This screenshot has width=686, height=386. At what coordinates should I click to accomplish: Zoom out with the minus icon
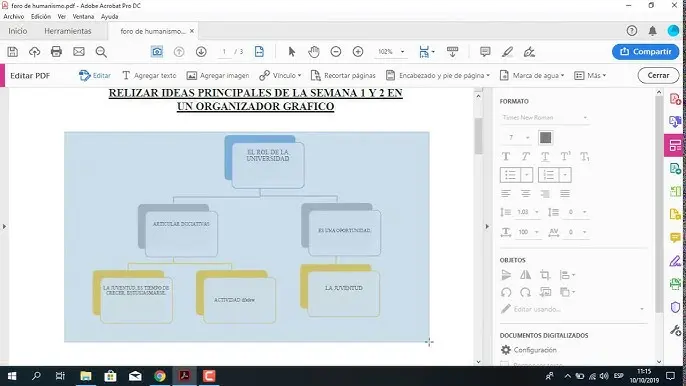pos(336,52)
